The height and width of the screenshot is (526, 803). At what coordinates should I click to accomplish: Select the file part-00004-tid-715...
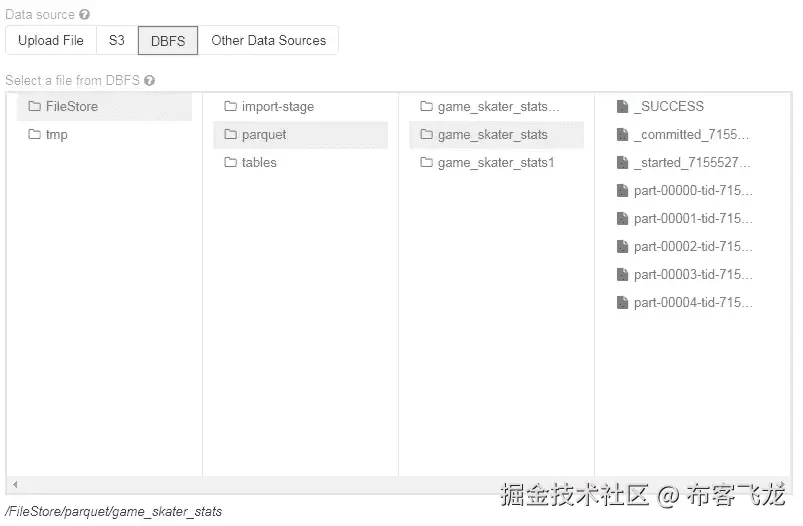[x=692, y=302]
